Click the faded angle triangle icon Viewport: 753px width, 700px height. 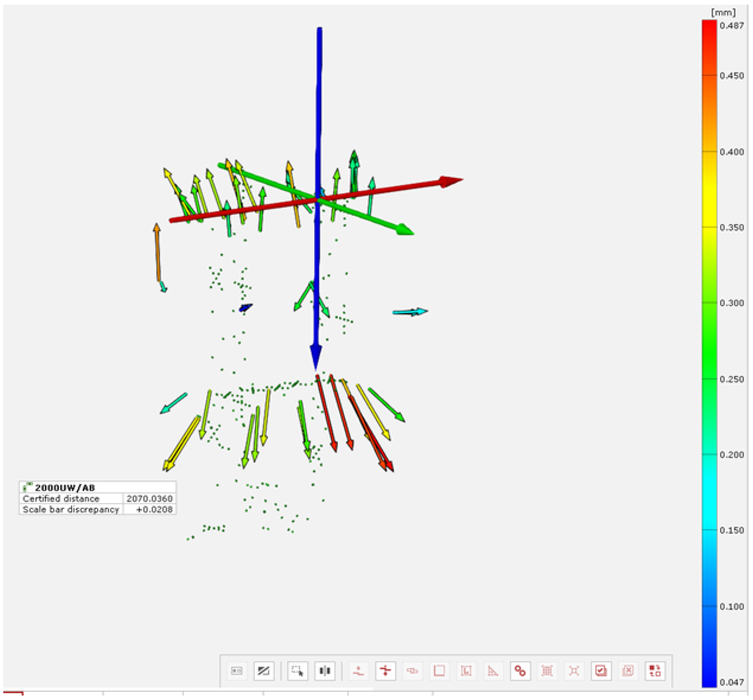point(493,671)
